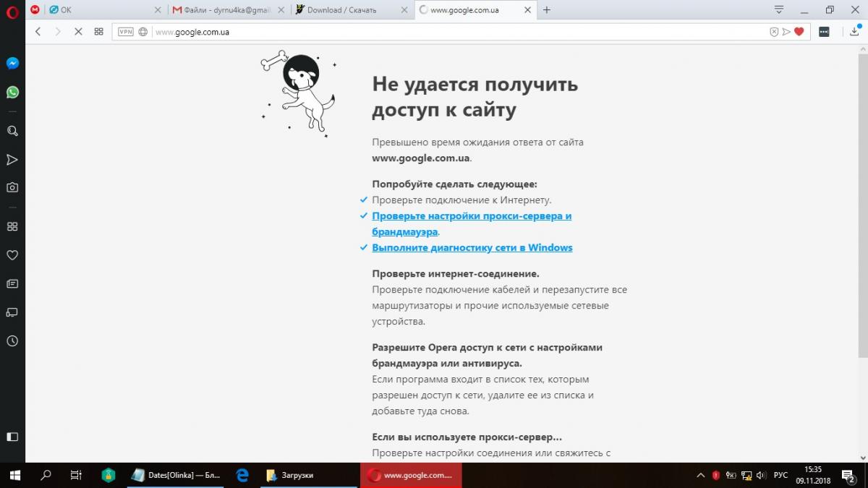Screen dimensions: 868x488
Task: Switch the РУС input language
Action: (780, 475)
